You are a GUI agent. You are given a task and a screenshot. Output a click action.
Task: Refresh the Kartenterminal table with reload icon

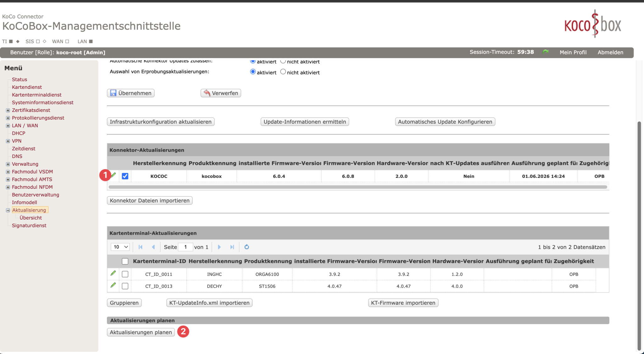tap(247, 247)
